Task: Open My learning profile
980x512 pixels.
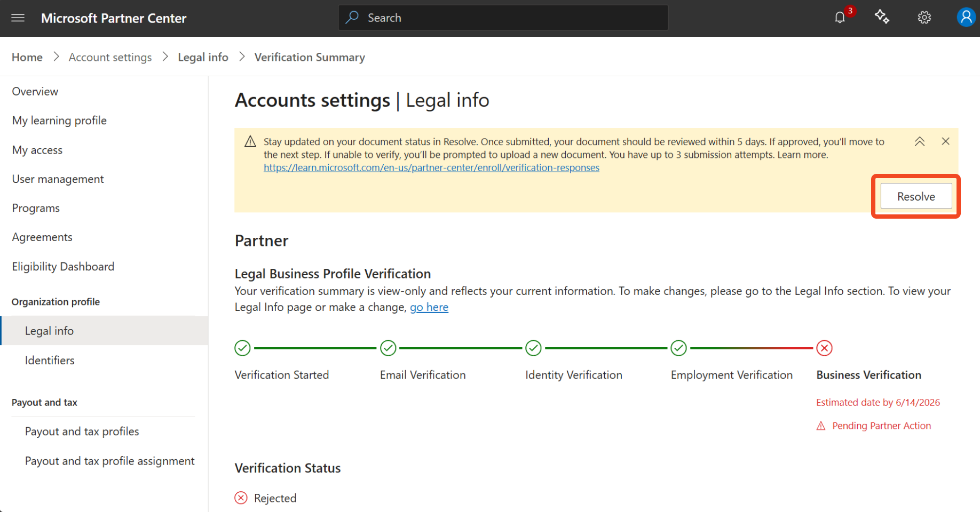Action: [59, 121]
